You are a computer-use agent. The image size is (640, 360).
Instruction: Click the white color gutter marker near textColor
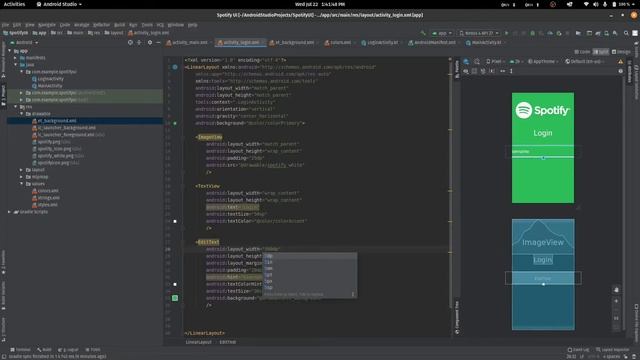point(175,221)
